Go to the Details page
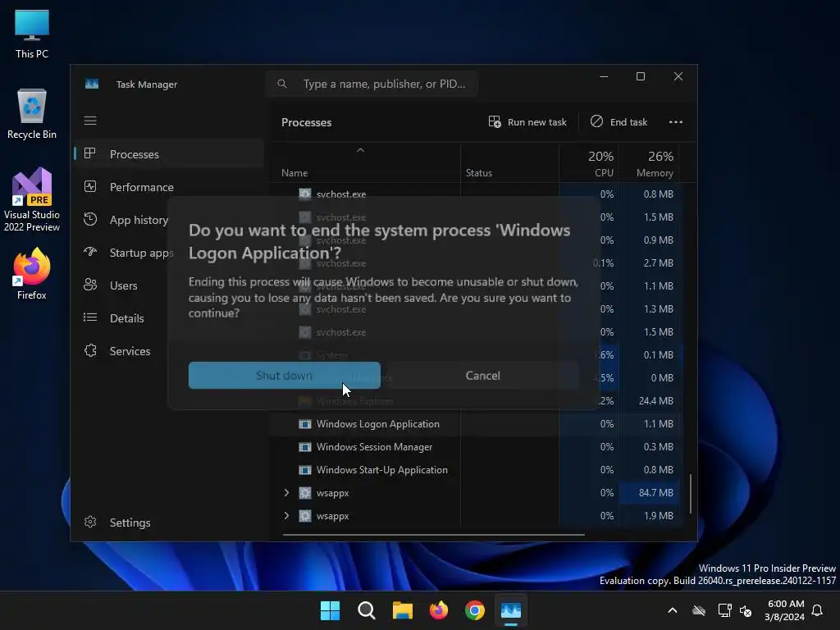 169,318
